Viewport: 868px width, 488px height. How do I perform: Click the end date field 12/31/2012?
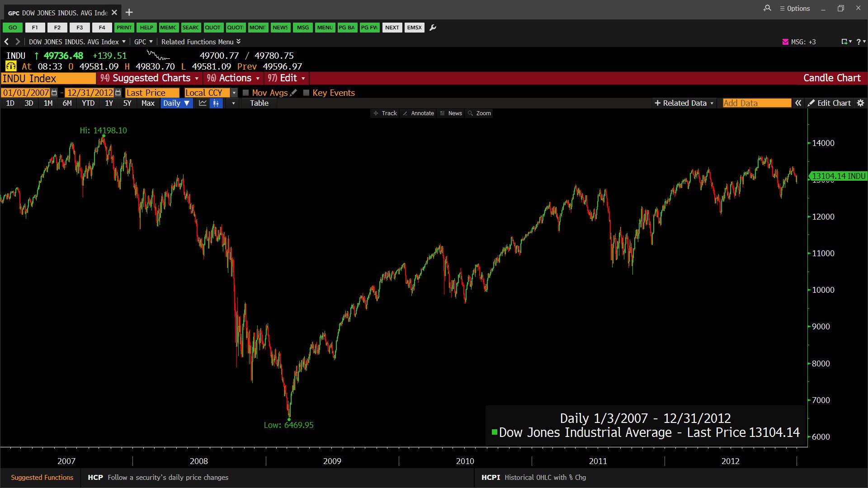pyautogui.click(x=90, y=93)
